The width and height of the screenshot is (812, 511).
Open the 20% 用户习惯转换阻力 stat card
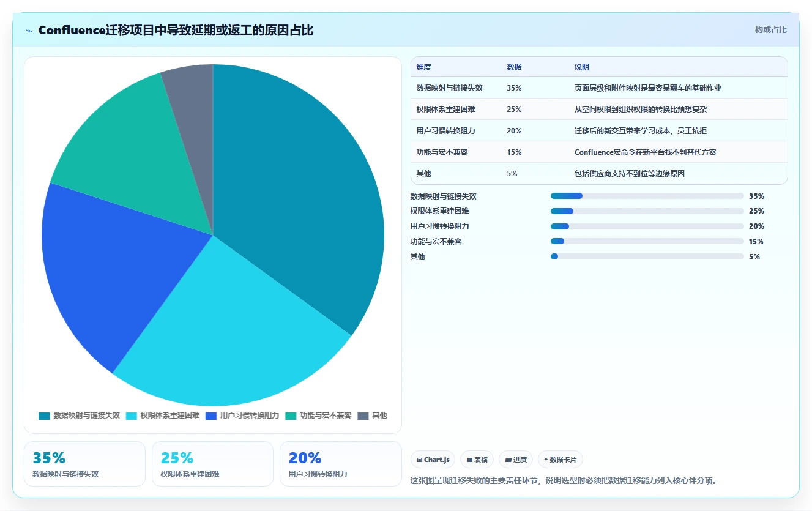pyautogui.click(x=340, y=464)
